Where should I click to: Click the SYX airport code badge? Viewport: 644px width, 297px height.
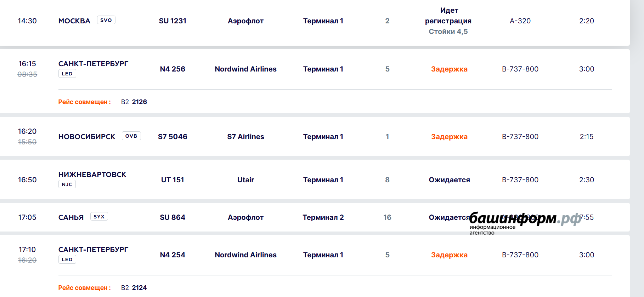tap(99, 217)
